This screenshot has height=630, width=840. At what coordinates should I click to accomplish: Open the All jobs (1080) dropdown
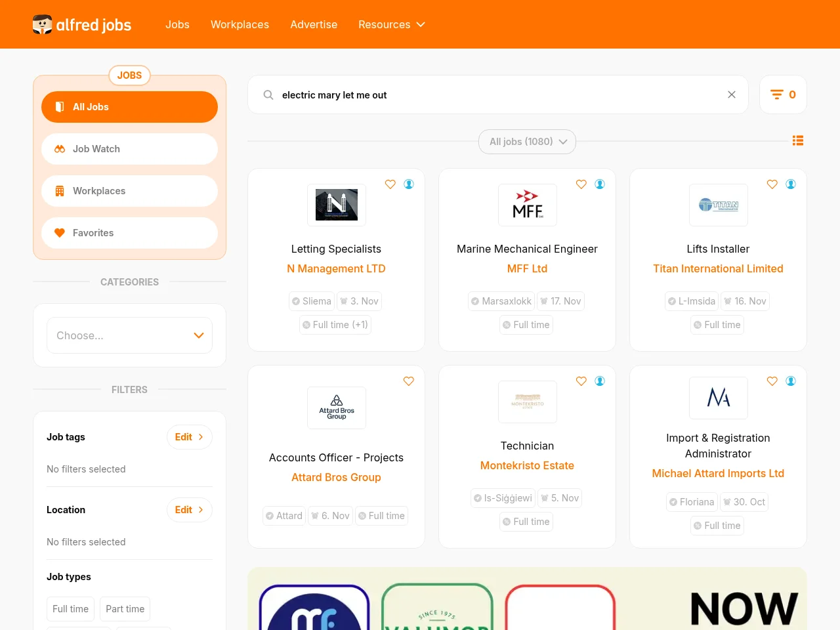[x=528, y=142]
